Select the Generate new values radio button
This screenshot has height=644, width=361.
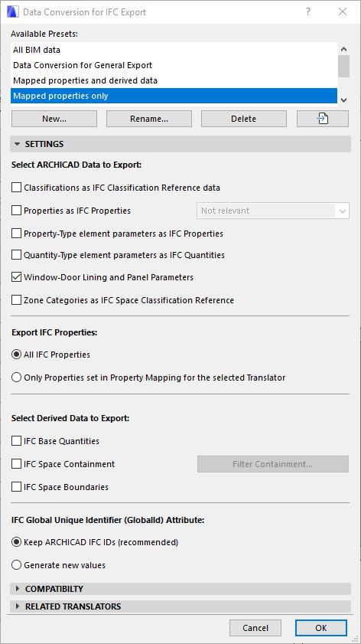click(16, 565)
